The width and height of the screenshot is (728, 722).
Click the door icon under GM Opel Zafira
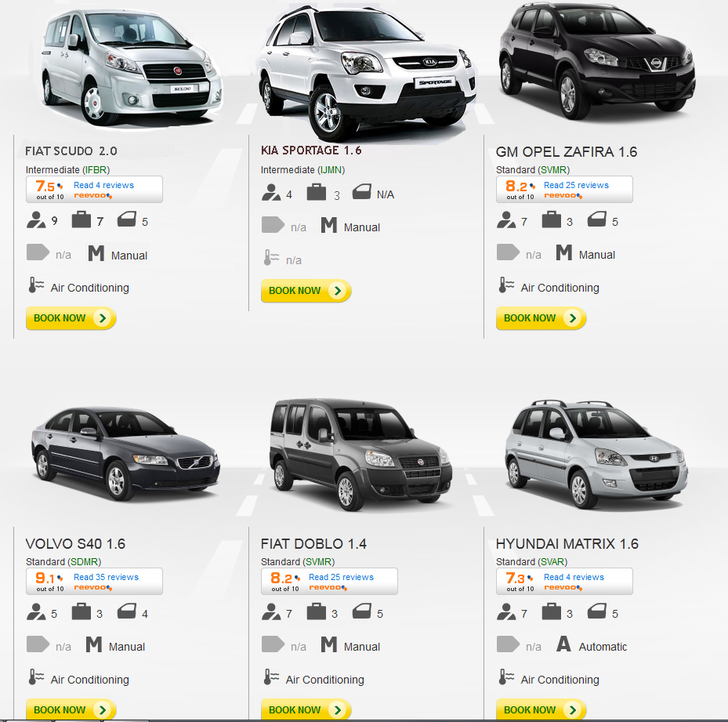point(596,220)
